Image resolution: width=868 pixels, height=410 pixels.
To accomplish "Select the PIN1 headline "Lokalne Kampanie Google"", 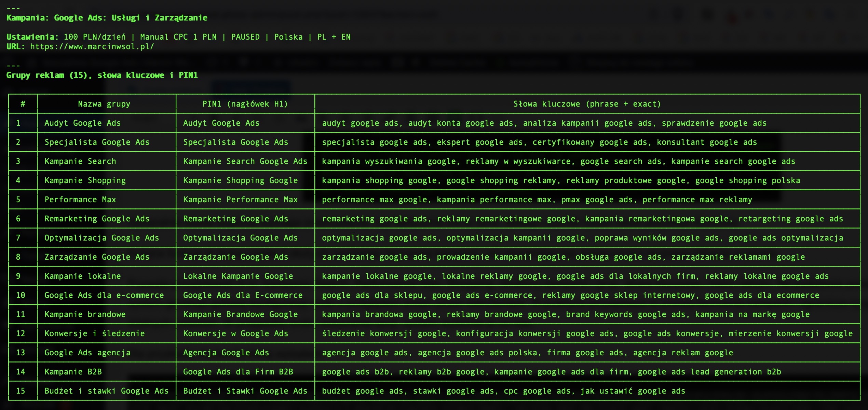I will 238,276.
